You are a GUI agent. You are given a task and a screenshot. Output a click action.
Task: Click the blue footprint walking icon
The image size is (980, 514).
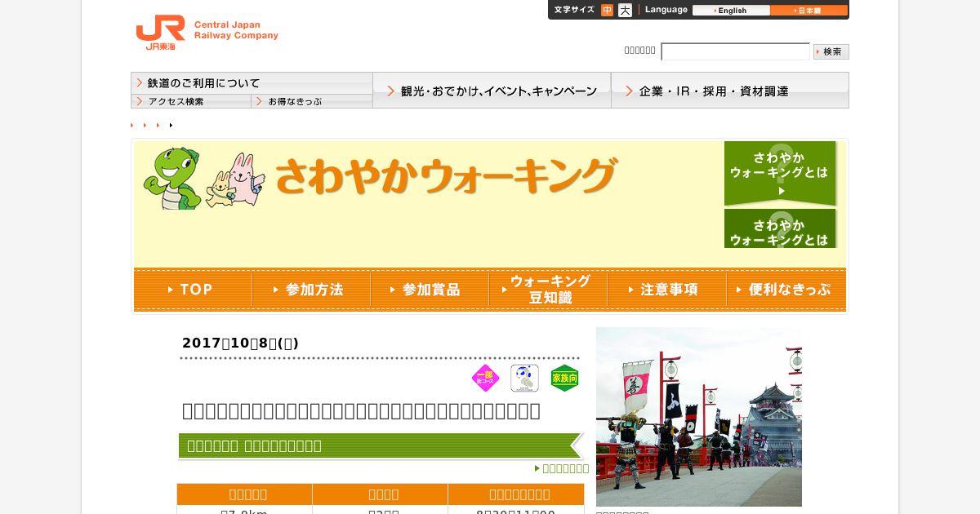coord(524,379)
